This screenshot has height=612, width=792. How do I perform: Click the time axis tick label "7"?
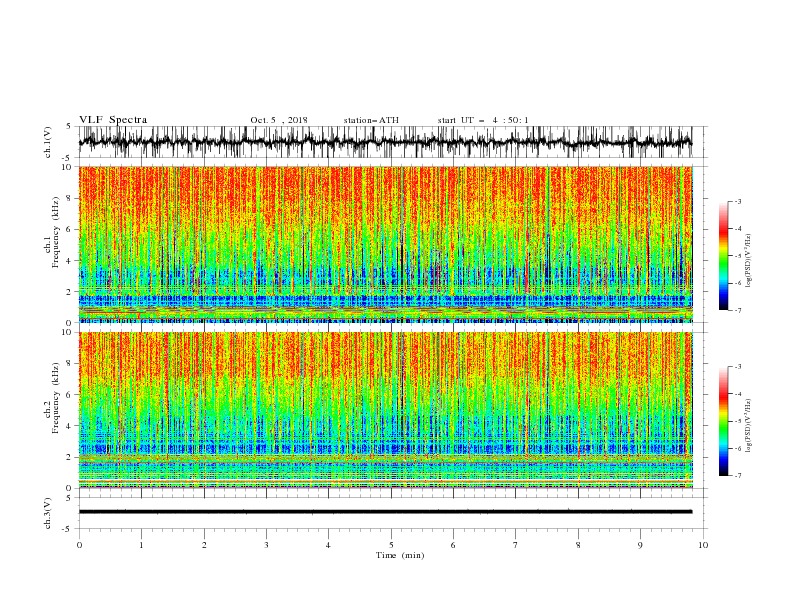pos(516,545)
